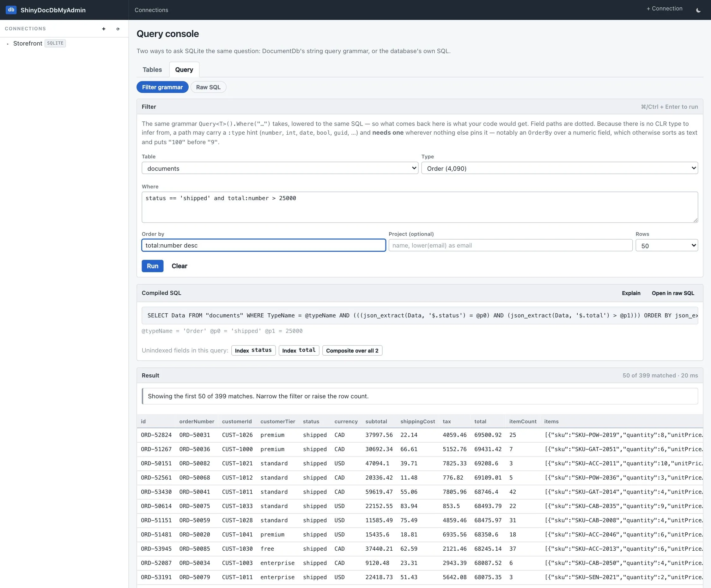Click the db logo icon
Image resolution: width=711 pixels, height=588 pixels.
[11, 10]
